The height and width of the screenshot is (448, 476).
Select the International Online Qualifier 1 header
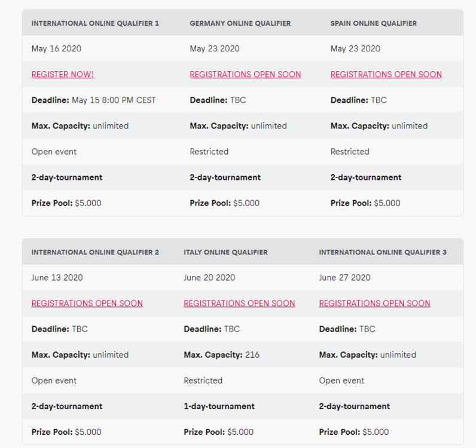coord(95,23)
